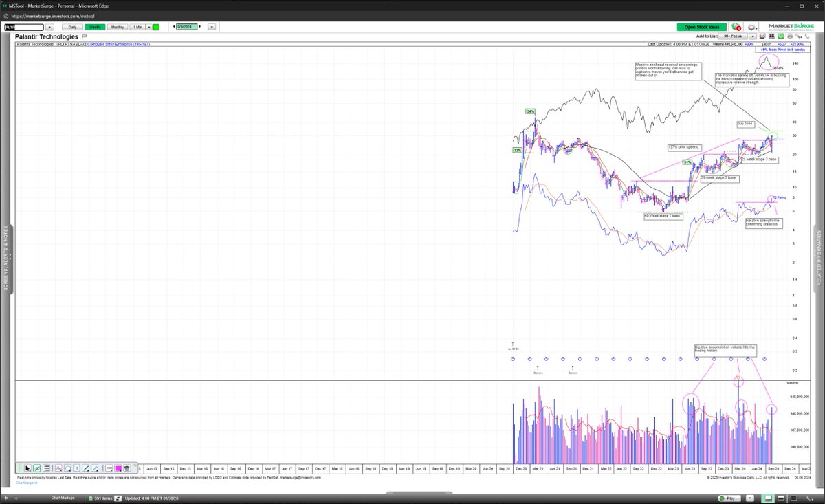Toggle the green real-time indicator square
This screenshot has height=504, width=825.
click(156, 27)
